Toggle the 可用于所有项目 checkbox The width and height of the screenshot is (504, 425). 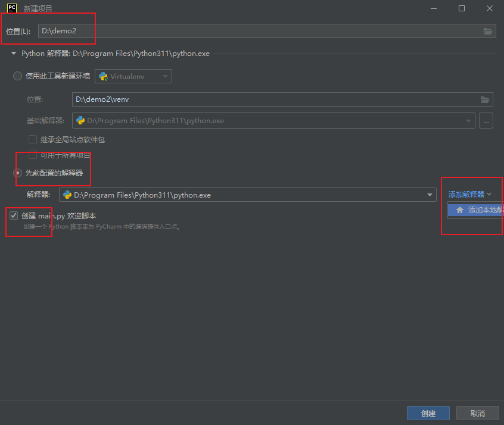33,155
